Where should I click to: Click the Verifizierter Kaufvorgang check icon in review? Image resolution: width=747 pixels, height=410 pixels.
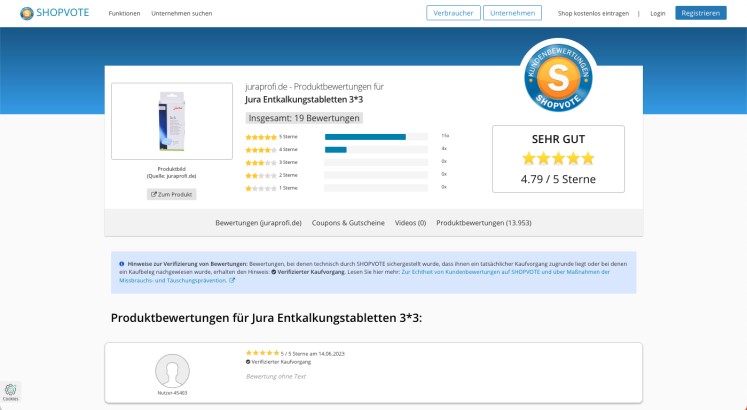pyautogui.click(x=248, y=362)
